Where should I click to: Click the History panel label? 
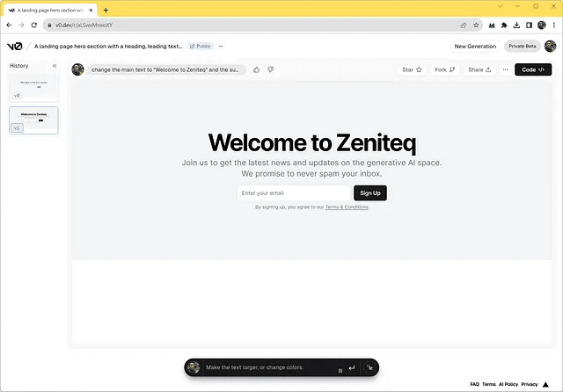click(19, 66)
